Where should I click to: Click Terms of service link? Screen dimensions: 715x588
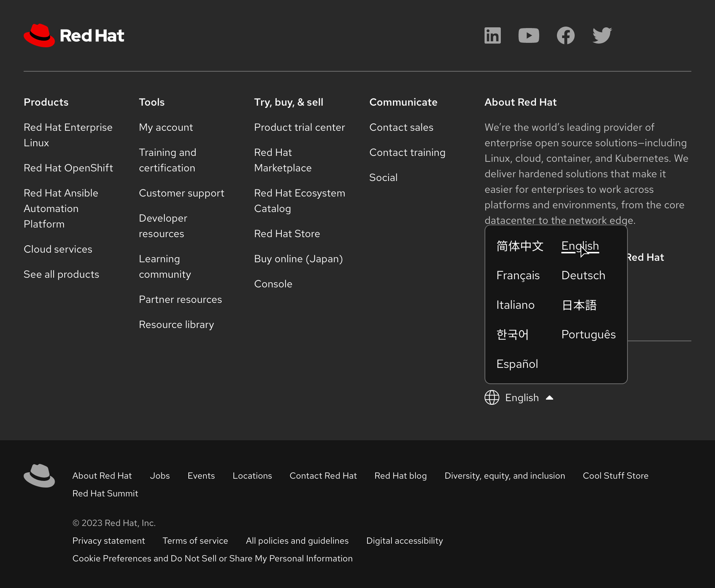[x=195, y=540]
